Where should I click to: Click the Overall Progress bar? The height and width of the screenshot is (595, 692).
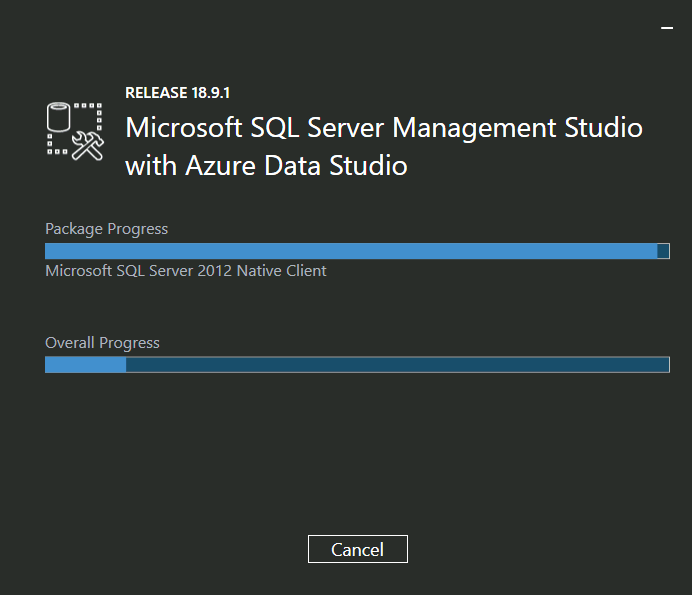coord(357,365)
